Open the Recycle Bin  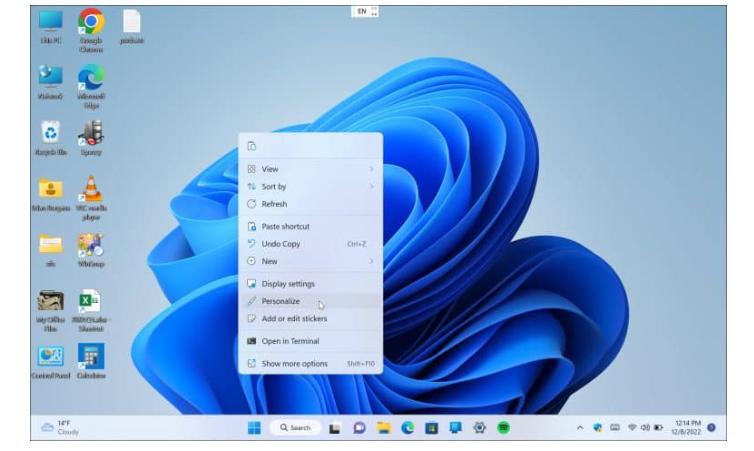point(50,138)
